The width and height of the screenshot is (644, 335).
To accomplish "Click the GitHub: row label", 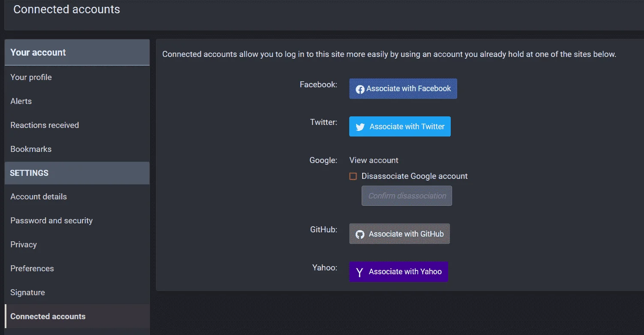I will click(x=323, y=230).
